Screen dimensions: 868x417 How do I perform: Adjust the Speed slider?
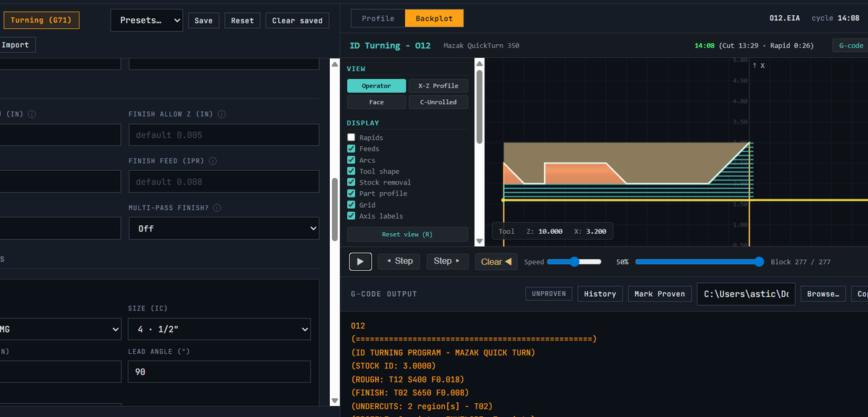(x=574, y=261)
